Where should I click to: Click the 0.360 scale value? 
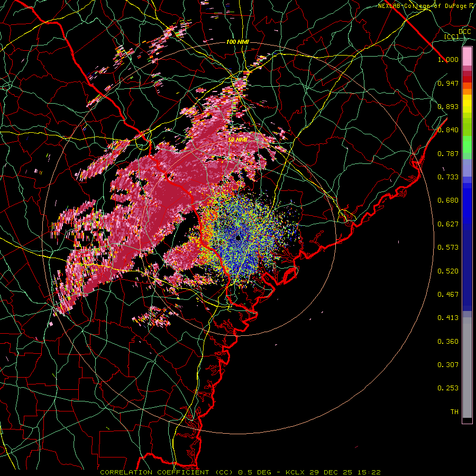pos(448,342)
